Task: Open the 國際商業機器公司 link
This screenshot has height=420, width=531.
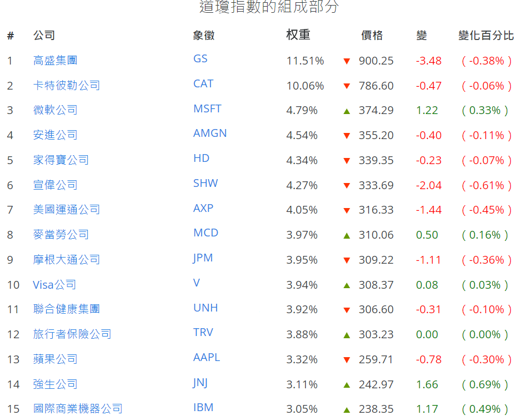Action: [x=77, y=409]
